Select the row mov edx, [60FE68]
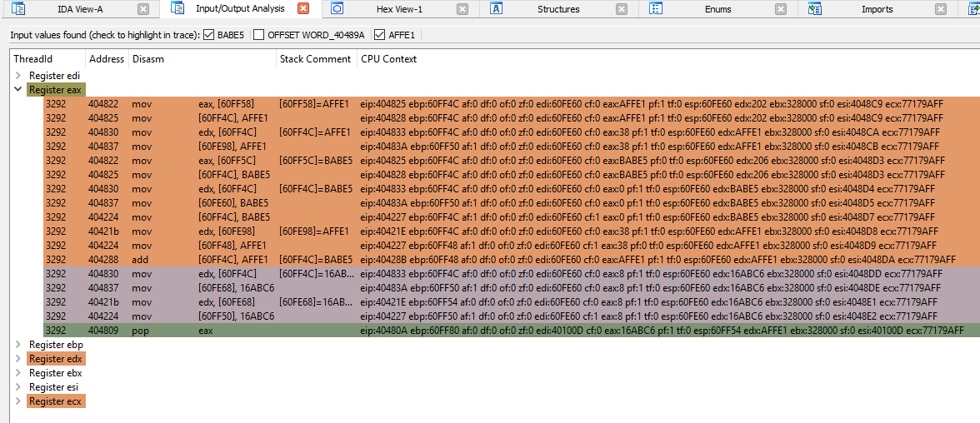The image size is (980, 423). [x=512, y=301]
